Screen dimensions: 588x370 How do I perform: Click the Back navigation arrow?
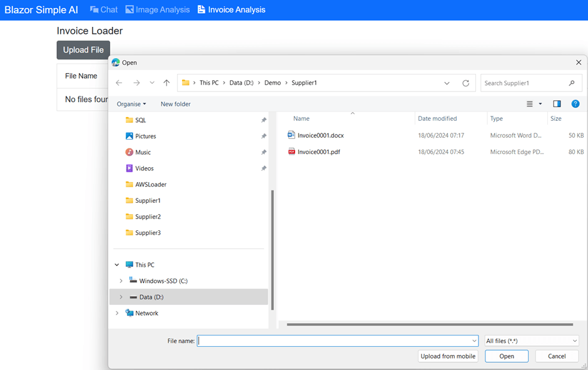click(x=119, y=83)
